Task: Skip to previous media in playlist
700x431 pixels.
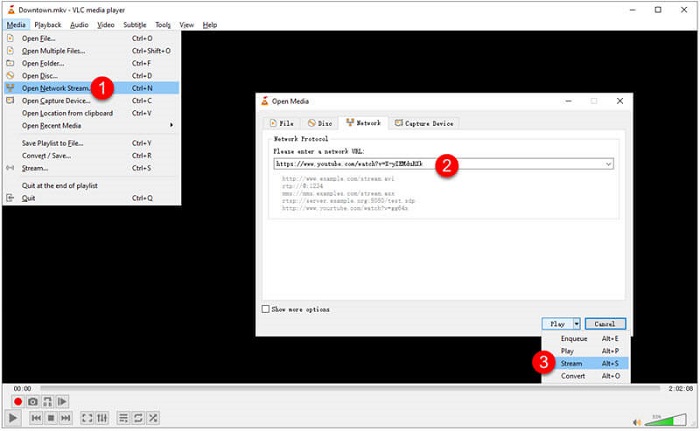Action: click(36, 418)
